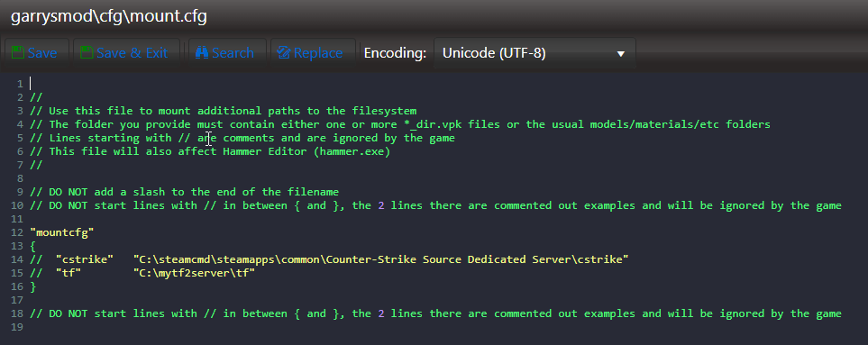Click the Save & Exit button

tap(126, 53)
